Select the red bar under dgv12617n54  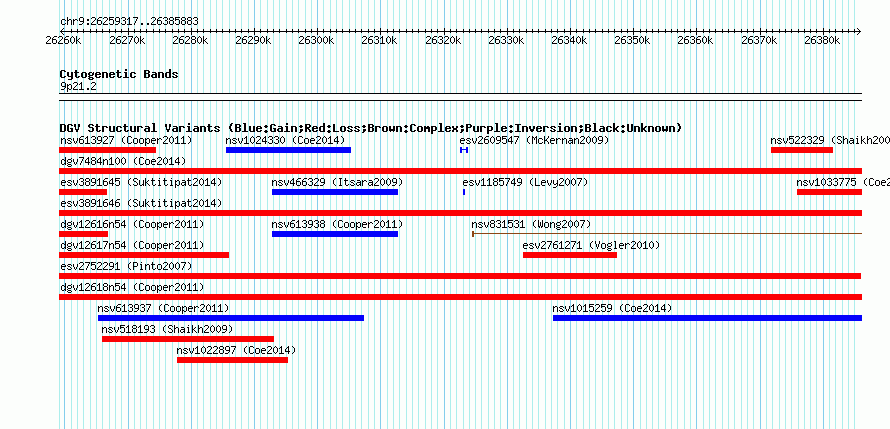pos(144,255)
